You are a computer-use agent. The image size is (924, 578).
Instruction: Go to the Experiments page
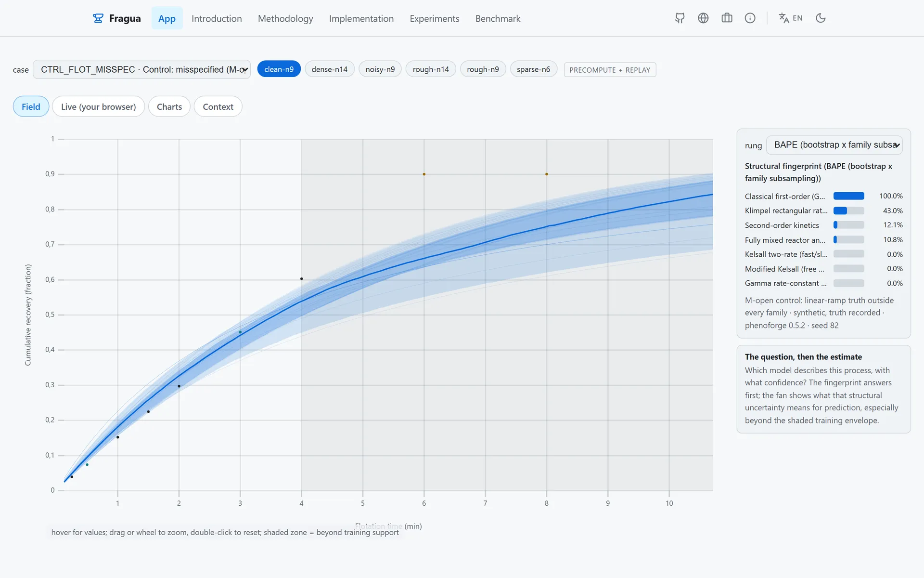click(435, 18)
